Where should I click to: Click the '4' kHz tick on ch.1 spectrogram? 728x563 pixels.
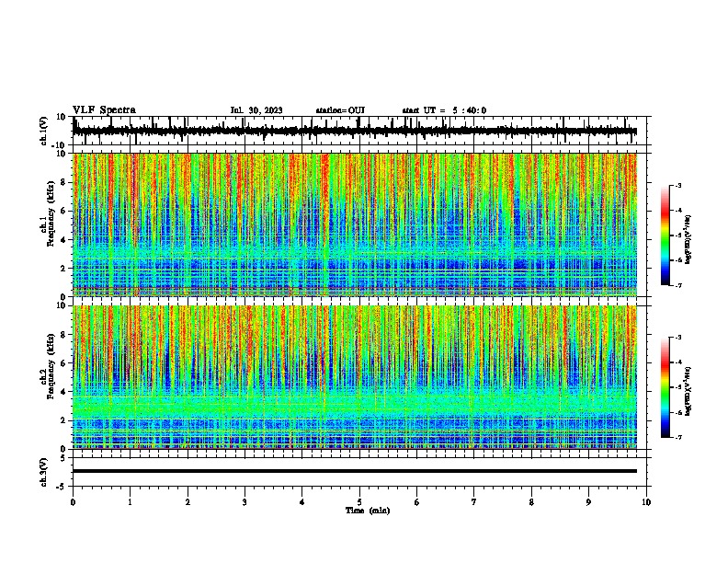pyautogui.click(x=63, y=240)
